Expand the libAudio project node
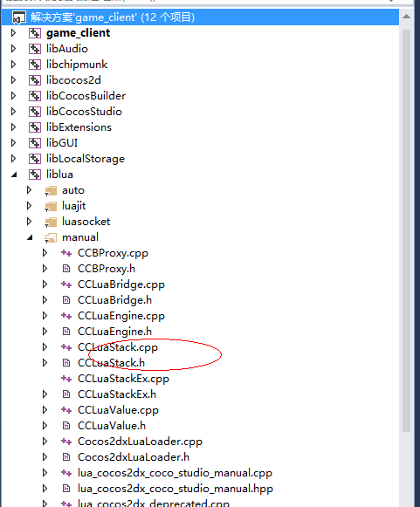Viewport: 420px width, 507px height. pos(13,49)
